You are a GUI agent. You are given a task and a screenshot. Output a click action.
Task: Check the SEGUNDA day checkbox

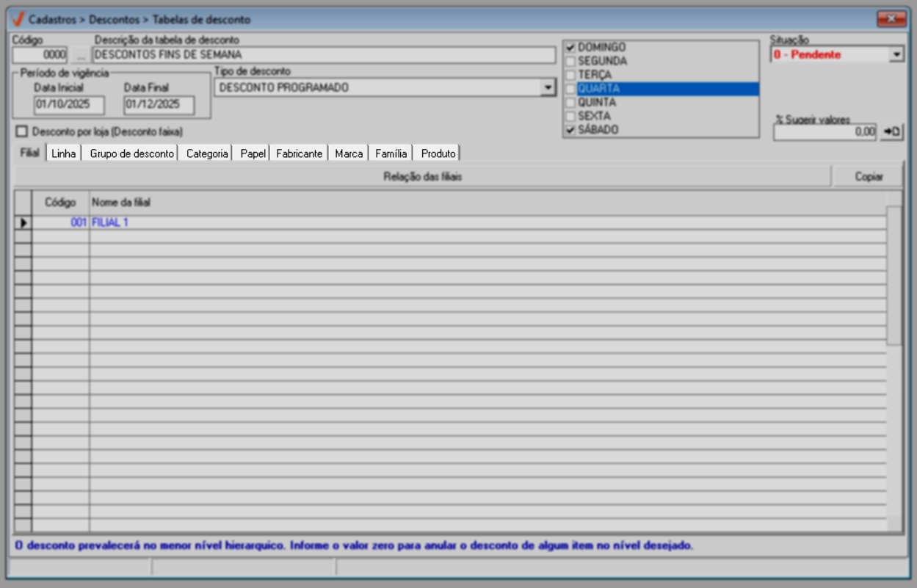pos(570,61)
